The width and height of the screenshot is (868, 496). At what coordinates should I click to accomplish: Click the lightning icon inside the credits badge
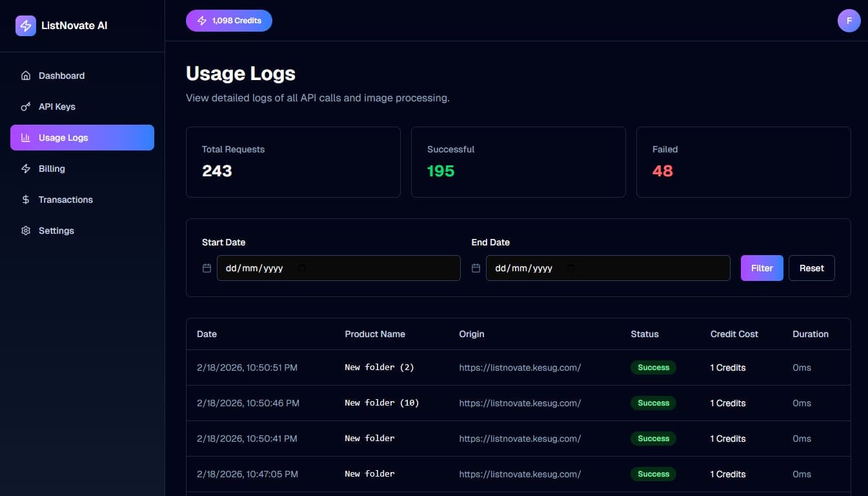click(x=201, y=20)
